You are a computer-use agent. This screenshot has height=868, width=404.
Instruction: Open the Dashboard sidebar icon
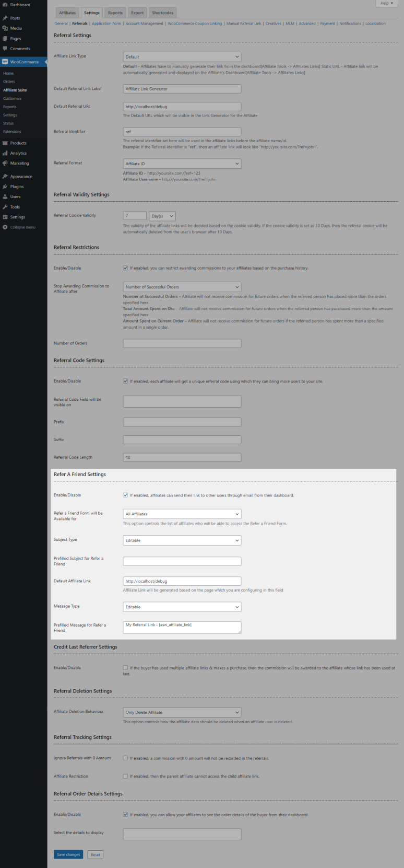(x=5, y=5)
